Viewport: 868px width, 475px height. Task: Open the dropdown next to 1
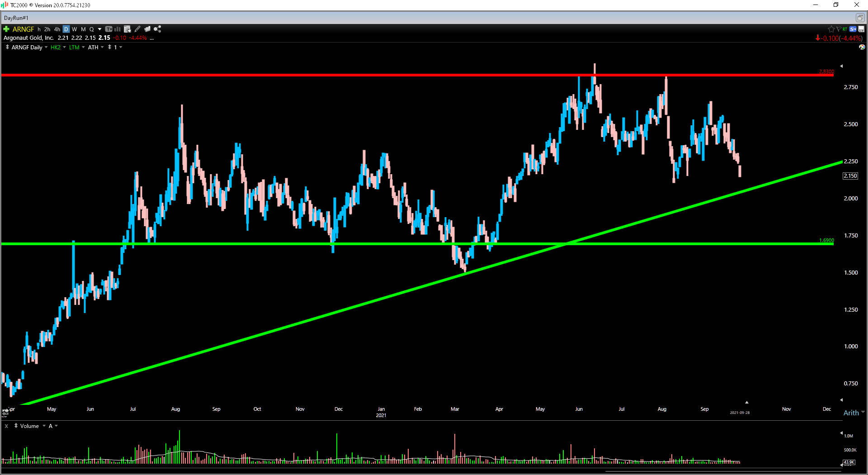tap(121, 47)
